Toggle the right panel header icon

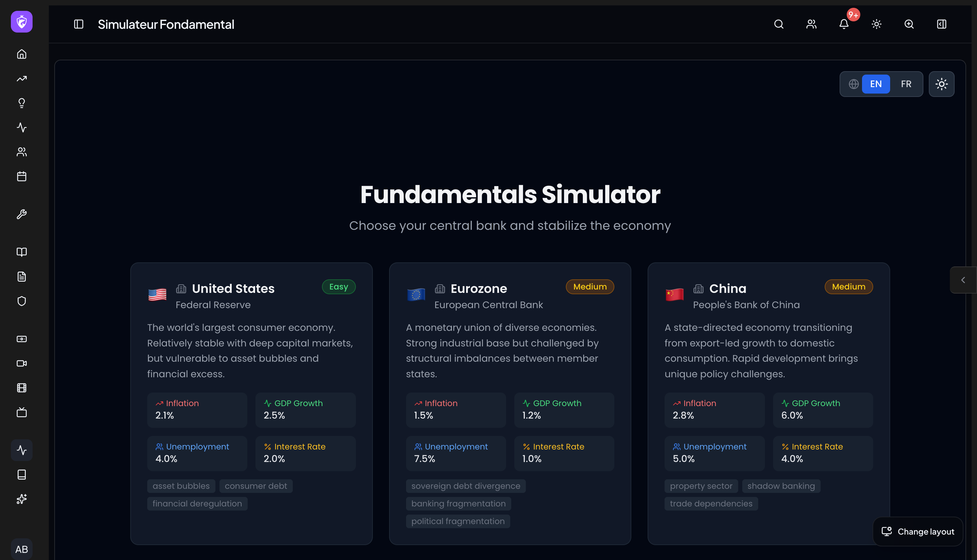point(941,24)
